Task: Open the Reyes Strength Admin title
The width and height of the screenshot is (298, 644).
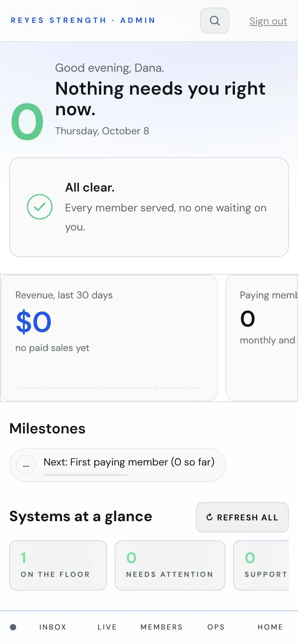Action: click(83, 20)
